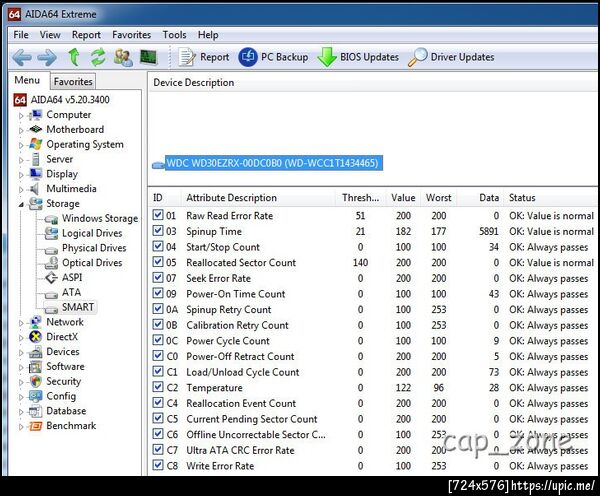This screenshot has height=496, width=600.
Task: Click the Back navigation arrow
Action: [22, 57]
